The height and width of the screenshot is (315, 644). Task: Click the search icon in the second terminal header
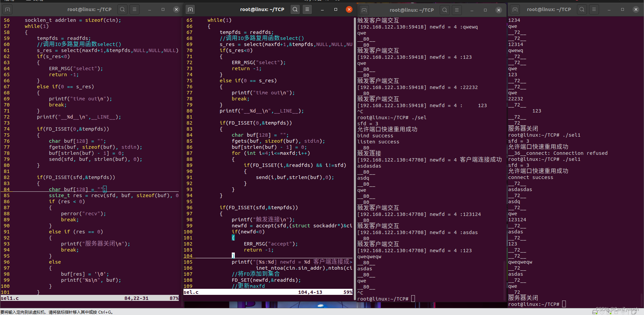coord(295,9)
